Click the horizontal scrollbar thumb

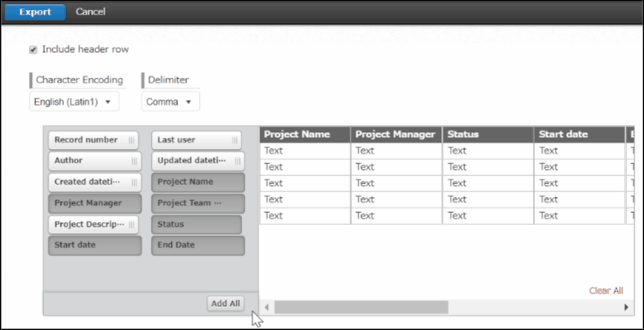click(x=361, y=307)
